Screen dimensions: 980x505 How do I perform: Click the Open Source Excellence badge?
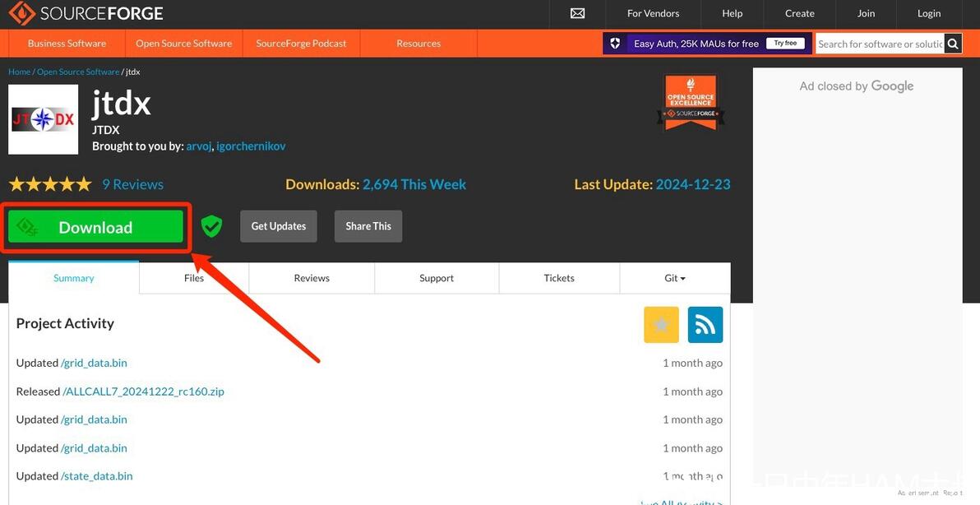[x=691, y=103]
